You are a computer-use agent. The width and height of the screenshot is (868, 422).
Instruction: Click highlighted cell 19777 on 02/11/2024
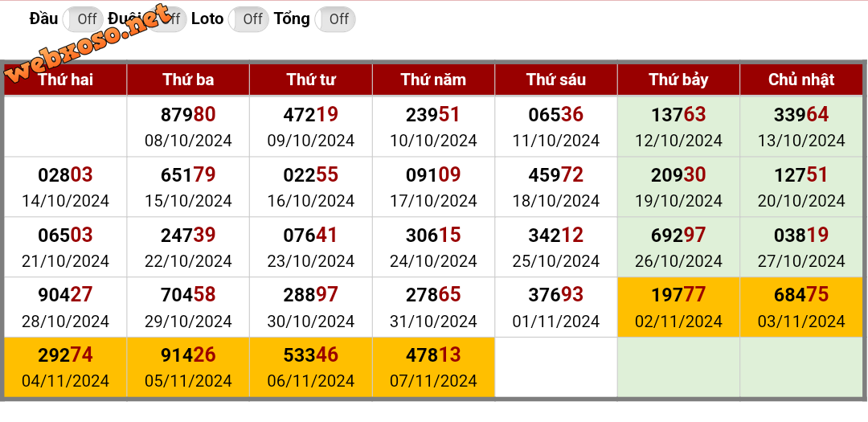(678, 307)
